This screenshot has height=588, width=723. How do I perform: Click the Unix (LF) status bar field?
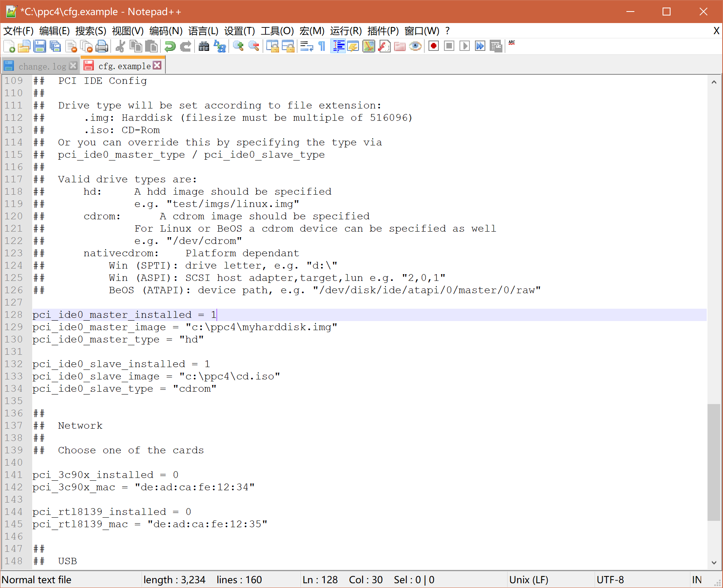click(x=529, y=580)
